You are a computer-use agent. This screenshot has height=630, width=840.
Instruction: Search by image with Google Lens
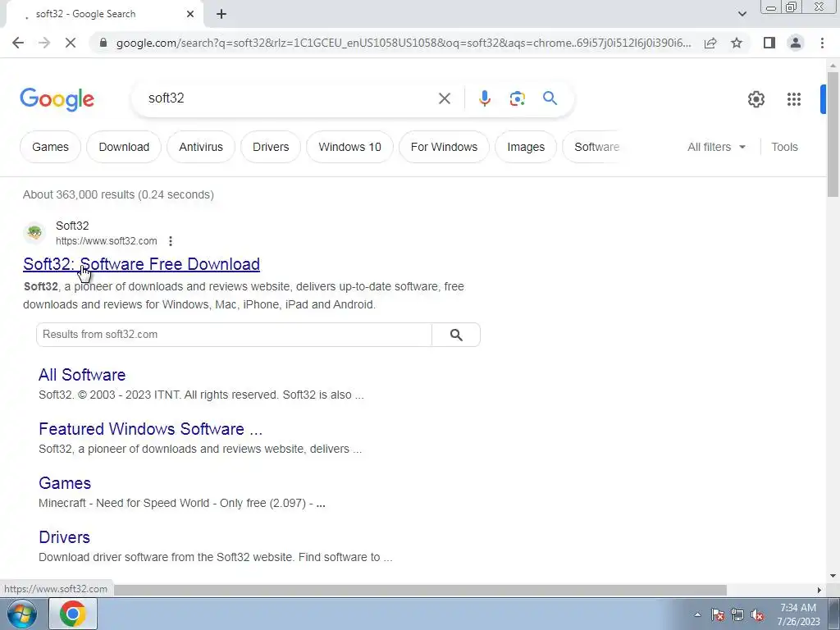pyautogui.click(x=517, y=98)
